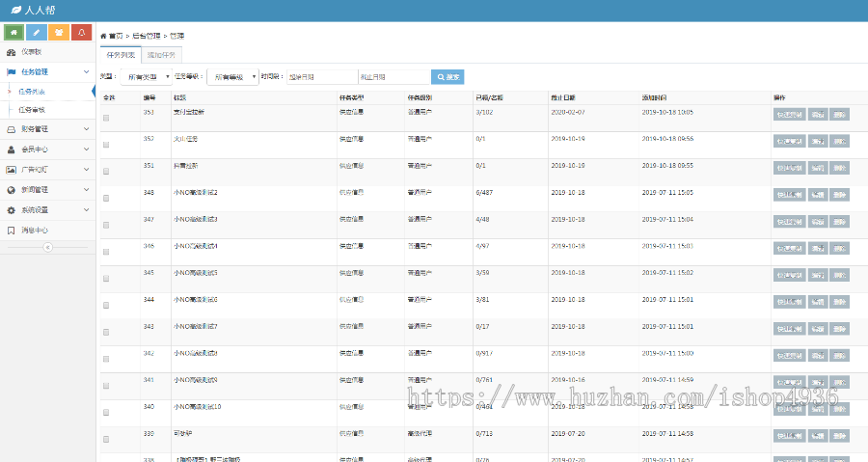The width and height of the screenshot is (868, 462).
Task: Click the title of task 352
Action: click(x=185, y=139)
